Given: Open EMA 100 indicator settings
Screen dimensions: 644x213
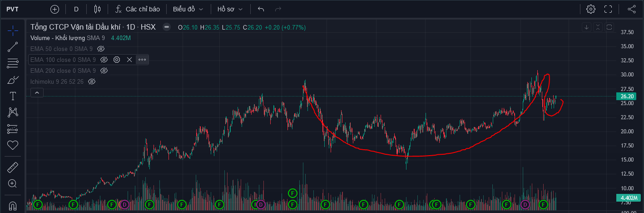Looking at the screenshot, I should click(x=117, y=60).
